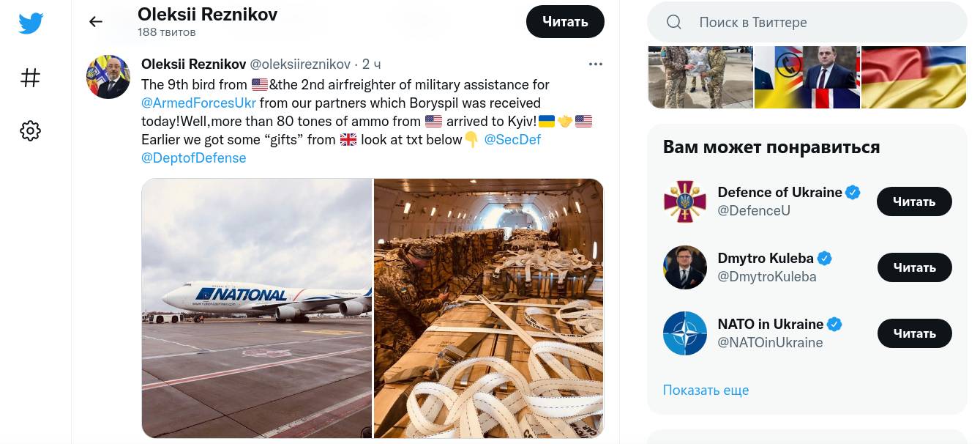Follow NATO in Ukraine account
The height and width of the screenshot is (444, 980).
click(x=914, y=333)
